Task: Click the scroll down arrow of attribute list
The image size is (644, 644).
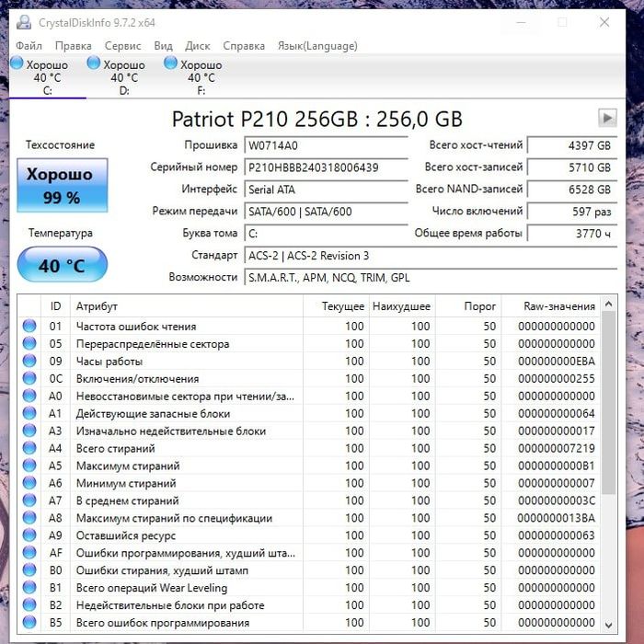Action: point(609,625)
